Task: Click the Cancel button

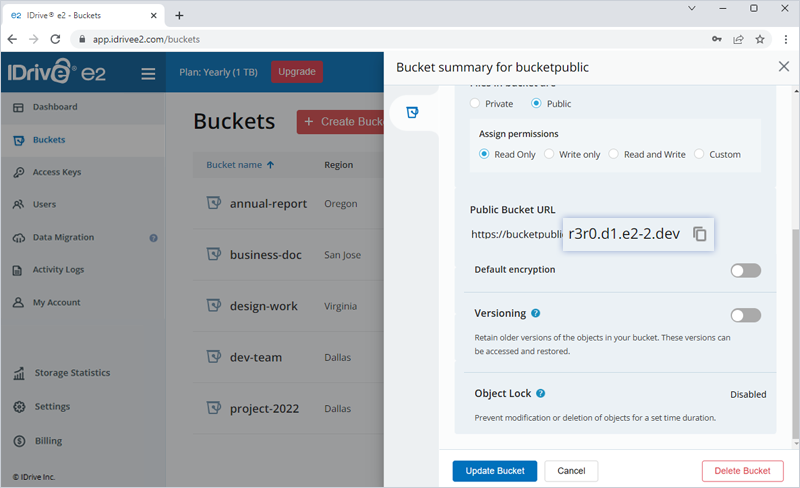Action: pos(571,471)
